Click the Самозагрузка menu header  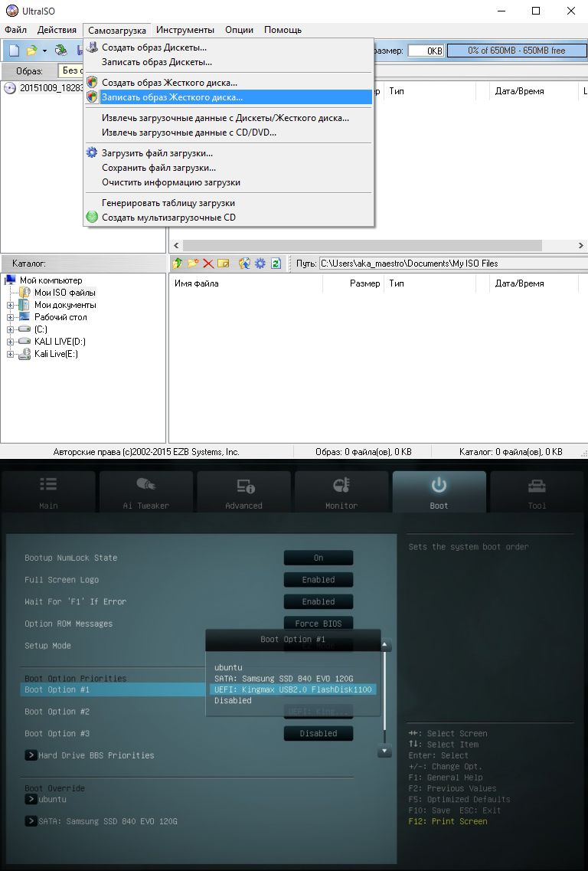pos(117,31)
